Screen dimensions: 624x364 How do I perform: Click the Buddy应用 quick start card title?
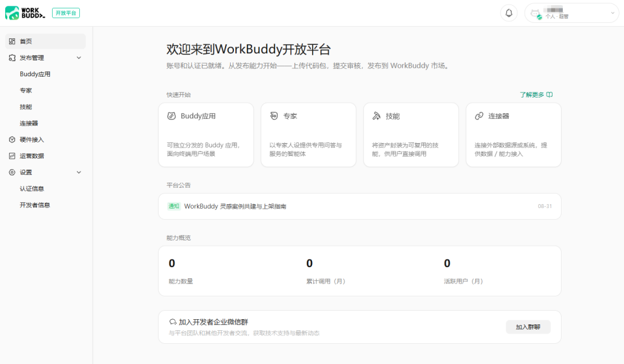click(x=198, y=116)
